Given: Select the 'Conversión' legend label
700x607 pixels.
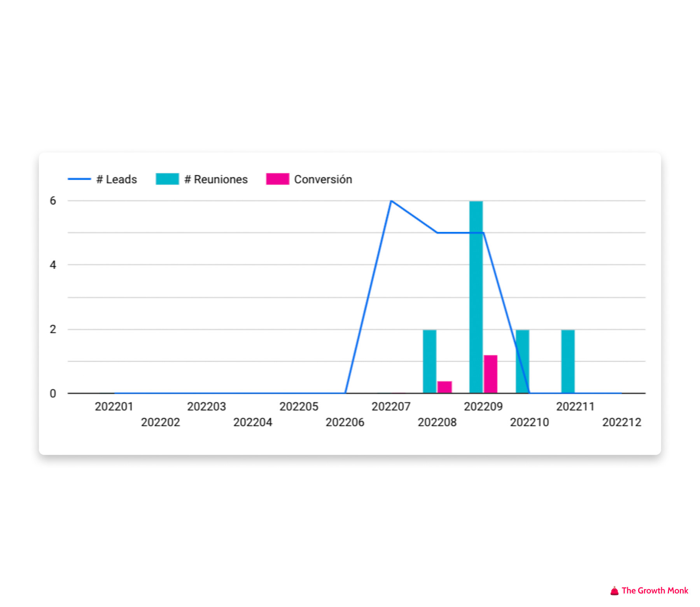Looking at the screenshot, I should point(323,179).
